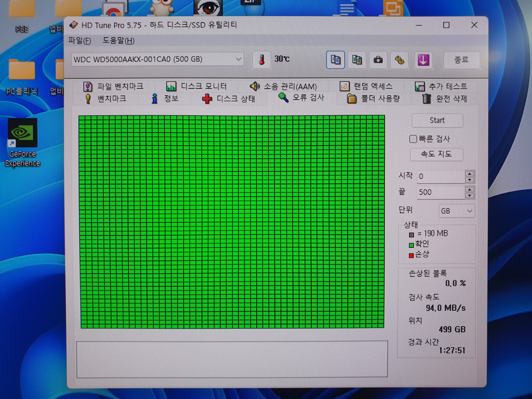The height and width of the screenshot is (399, 532).
Task: Click the 94.0 MB/s scan speed value
Action: pos(446,308)
